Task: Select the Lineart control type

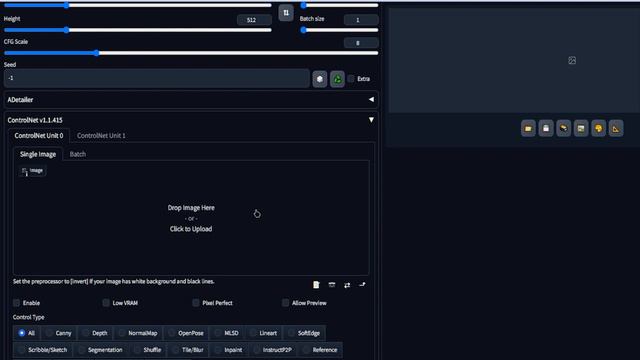Action: 264,333
